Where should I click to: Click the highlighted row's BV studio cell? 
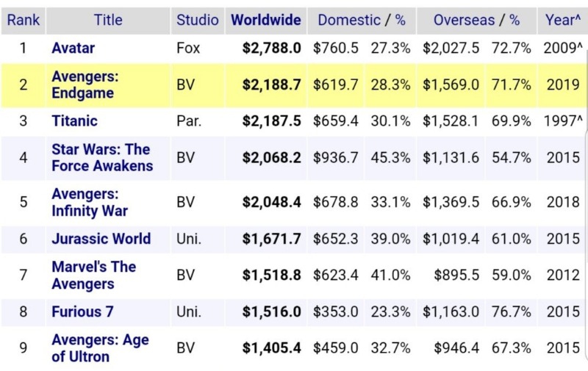point(186,84)
